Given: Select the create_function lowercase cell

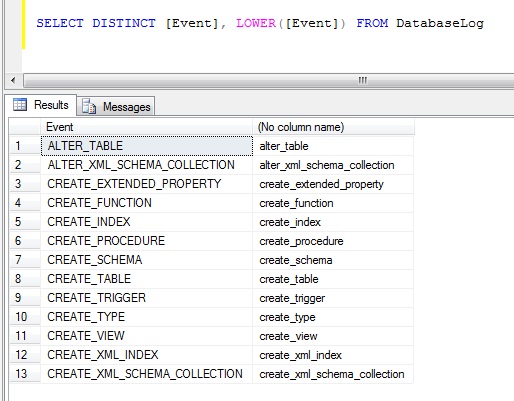Looking at the screenshot, I should 333,203.
